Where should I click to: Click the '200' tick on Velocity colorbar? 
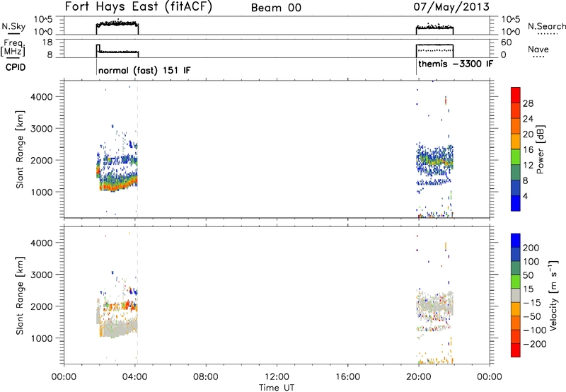[531, 248]
